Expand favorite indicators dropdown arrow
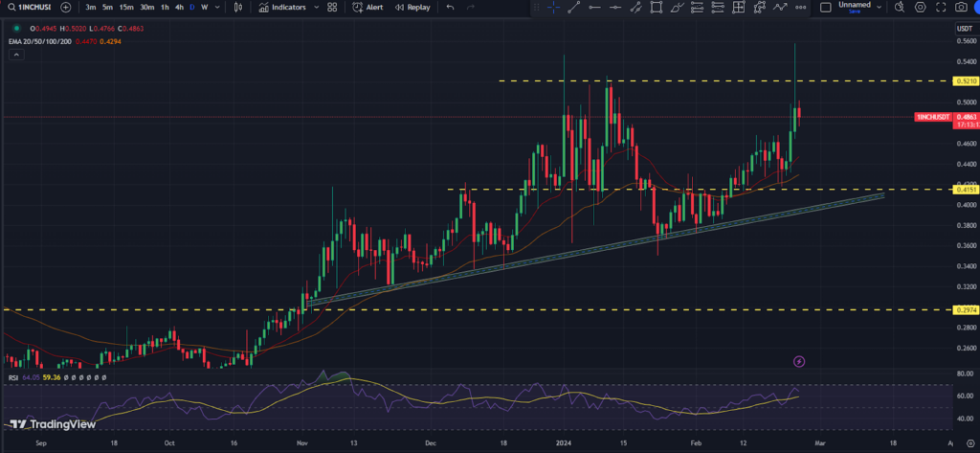This screenshot has height=453, width=980. point(316,8)
